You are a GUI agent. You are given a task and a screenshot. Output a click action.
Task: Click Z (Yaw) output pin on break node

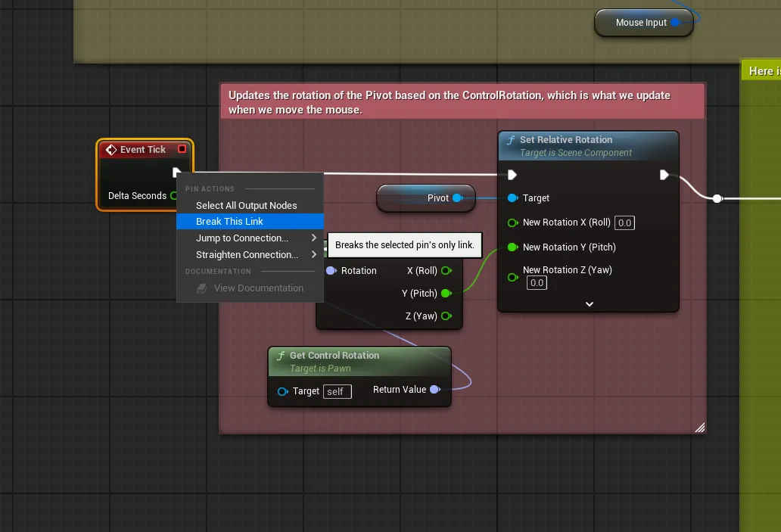(x=447, y=316)
